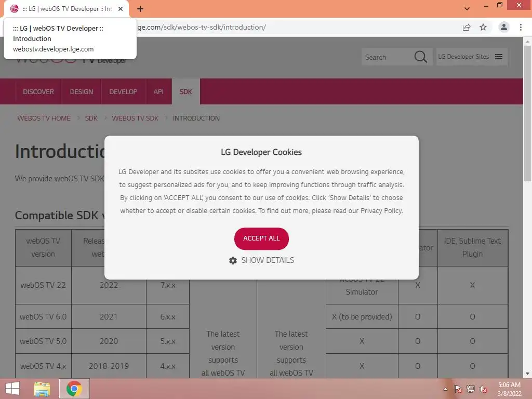Open the DISCOVER nav menu
The image size is (532, 399).
click(x=38, y=91)
